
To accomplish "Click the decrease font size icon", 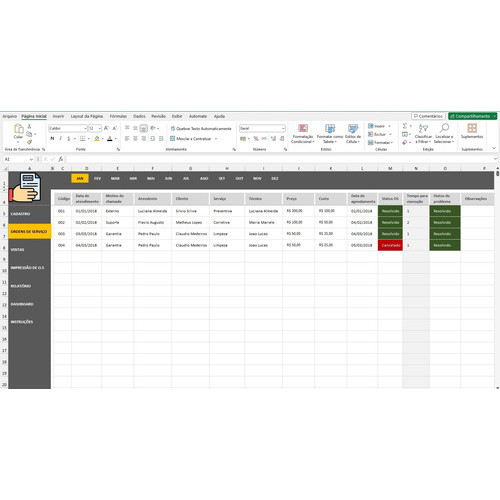I will coord(115,128).
